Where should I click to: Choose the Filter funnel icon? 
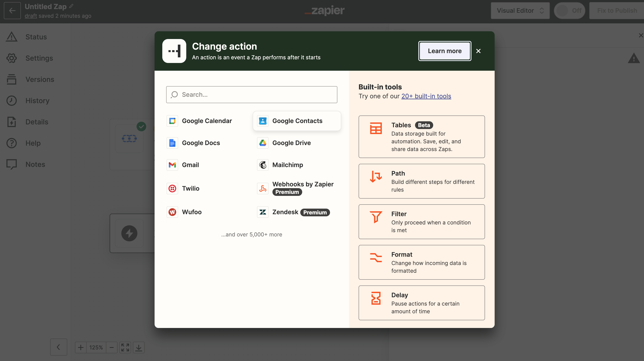pos(376,217)
